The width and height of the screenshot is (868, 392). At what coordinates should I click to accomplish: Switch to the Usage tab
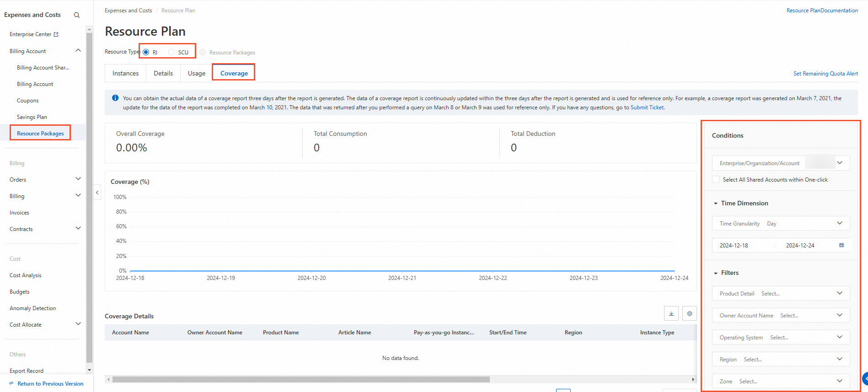coord(197,73)
